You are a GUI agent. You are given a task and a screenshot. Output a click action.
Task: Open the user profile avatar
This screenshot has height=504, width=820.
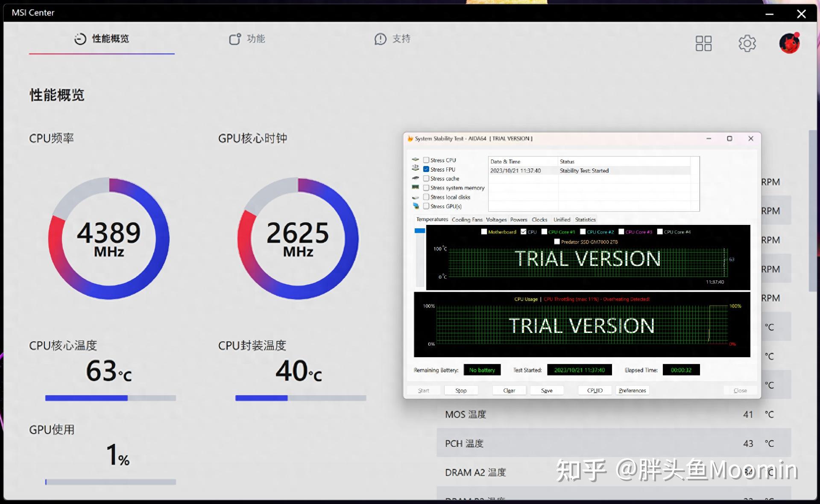tap(789, 43)
